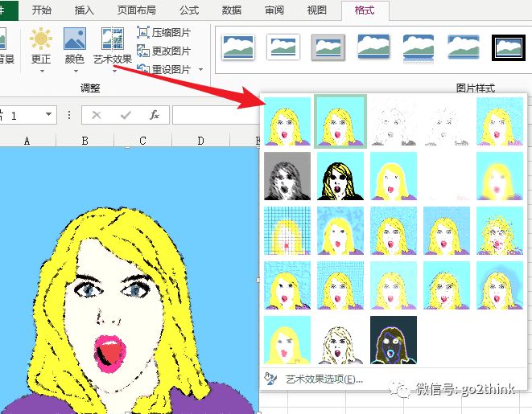This screenshot has height=414, width=532.
Task: Expand the 更正 dropdown arrow
Action: coord(42,72)
